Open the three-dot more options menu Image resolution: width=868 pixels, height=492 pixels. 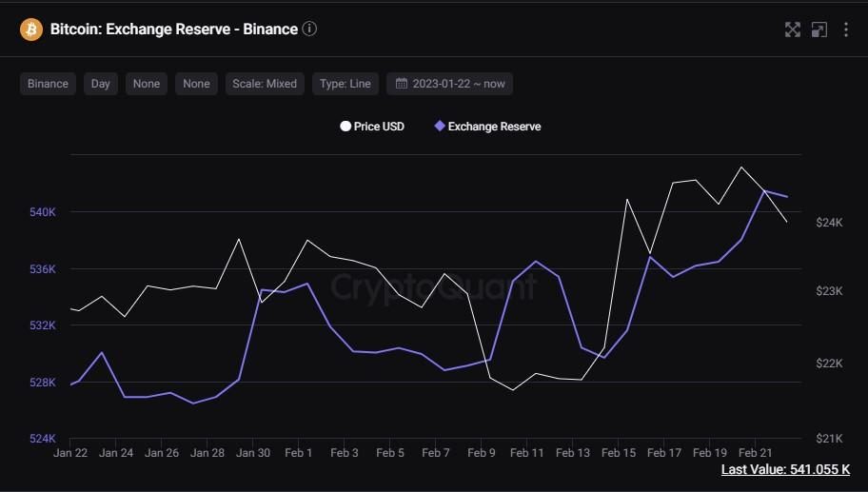tap(846, 30)
